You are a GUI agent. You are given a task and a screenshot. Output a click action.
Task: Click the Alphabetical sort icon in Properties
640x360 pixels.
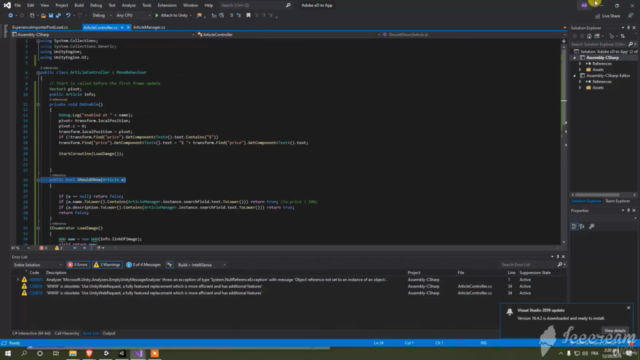coord(582,226)
